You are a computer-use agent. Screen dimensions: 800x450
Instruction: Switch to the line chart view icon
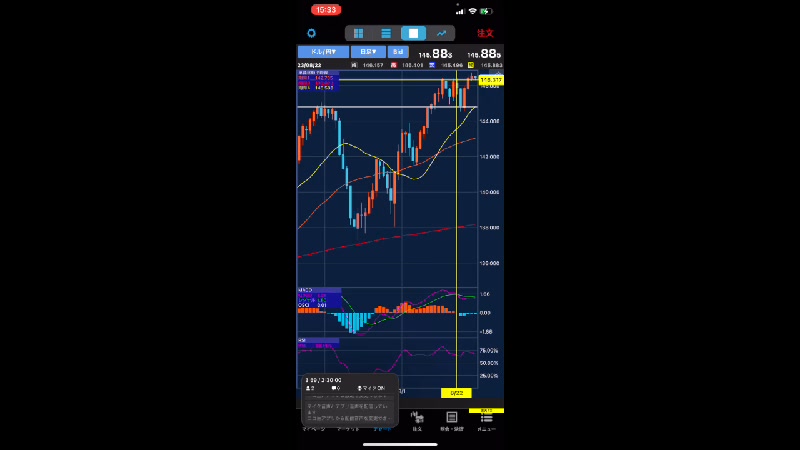click(441, 33)
